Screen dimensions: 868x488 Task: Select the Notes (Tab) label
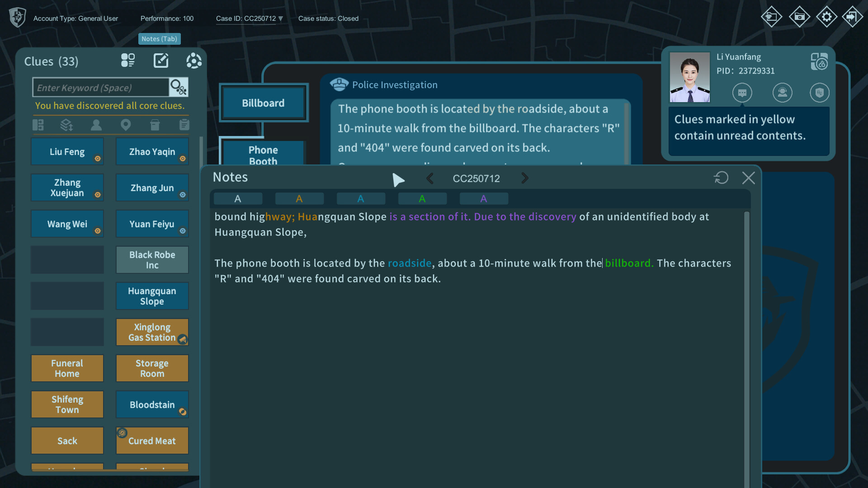(159, 39)
